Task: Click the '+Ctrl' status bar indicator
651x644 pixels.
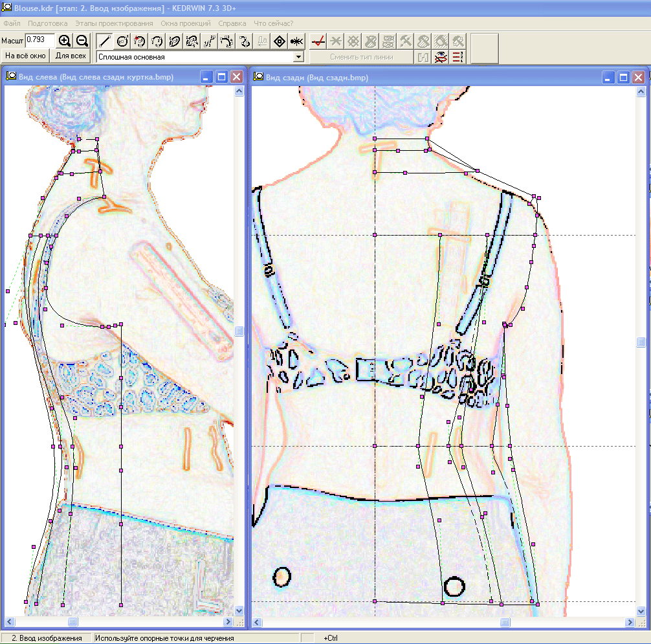Action: [331, 638]
